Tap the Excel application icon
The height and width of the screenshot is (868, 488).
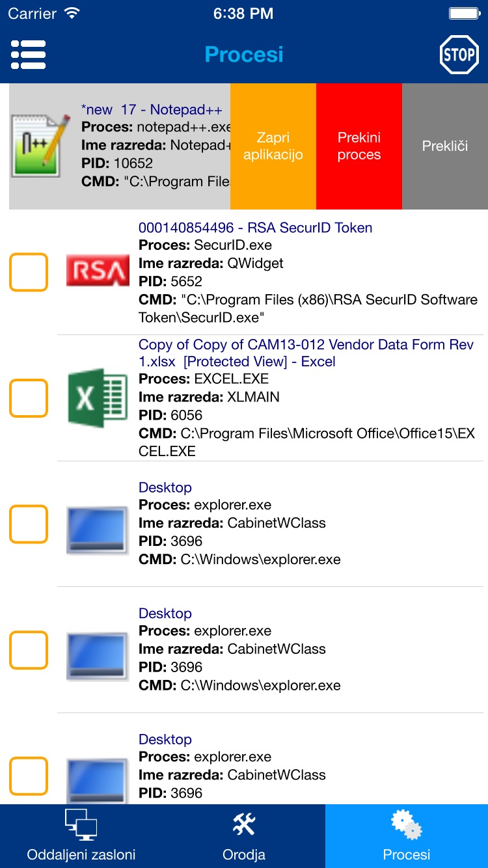click(98, 398)
